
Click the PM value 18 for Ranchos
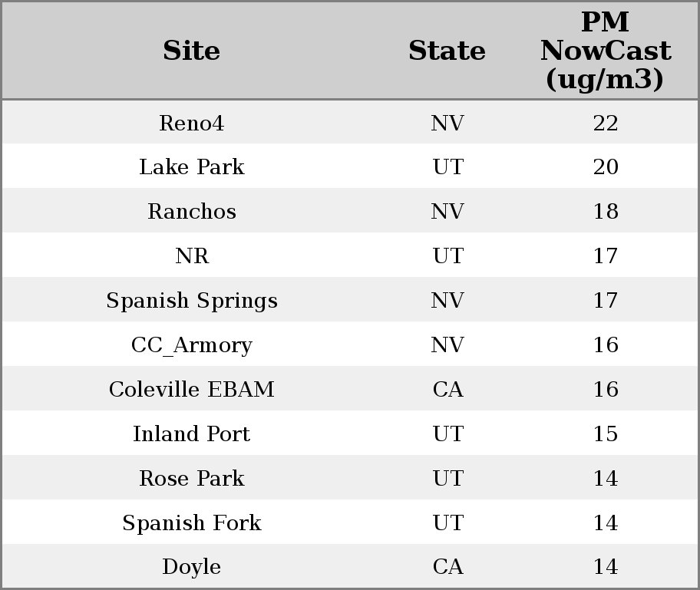[x=605, y=212]
